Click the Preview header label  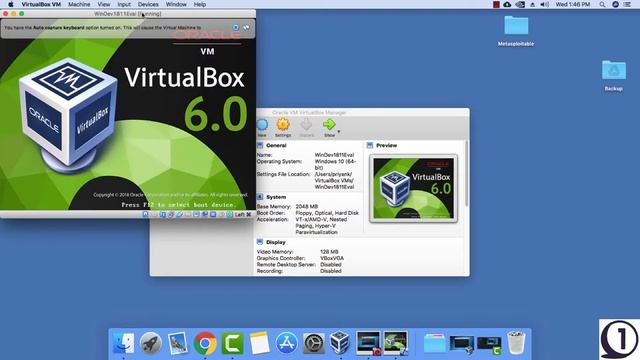tap(386, 145)
